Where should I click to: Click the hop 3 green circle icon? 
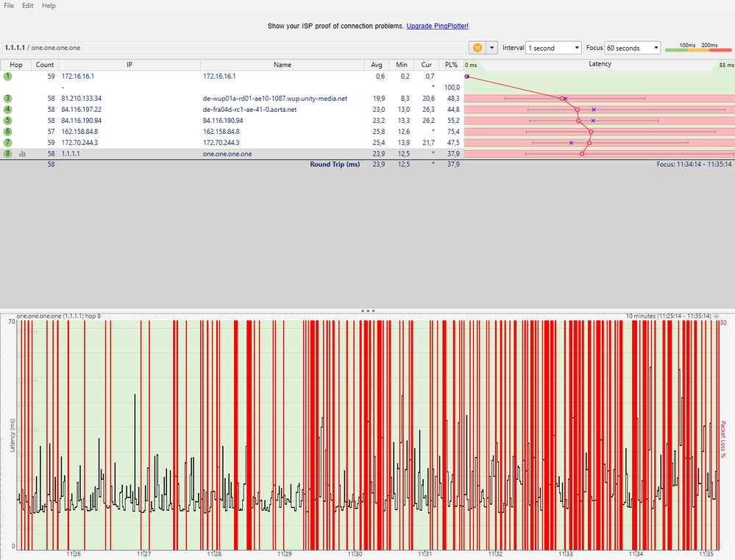pos(7,98)
